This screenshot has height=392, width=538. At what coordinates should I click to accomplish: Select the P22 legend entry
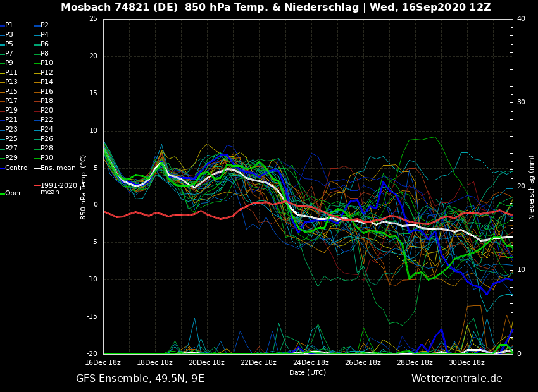pos(47,120)
